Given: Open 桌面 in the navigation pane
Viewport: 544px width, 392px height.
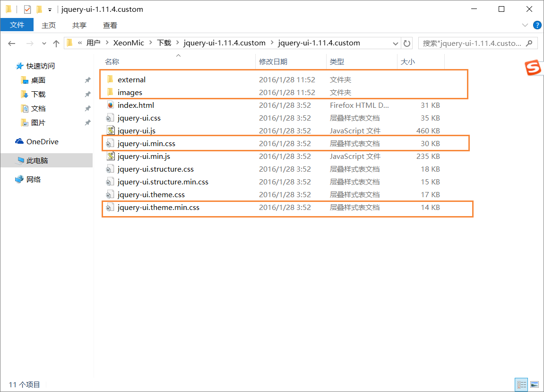Looking at the screenshot, I should coord(38,80).
